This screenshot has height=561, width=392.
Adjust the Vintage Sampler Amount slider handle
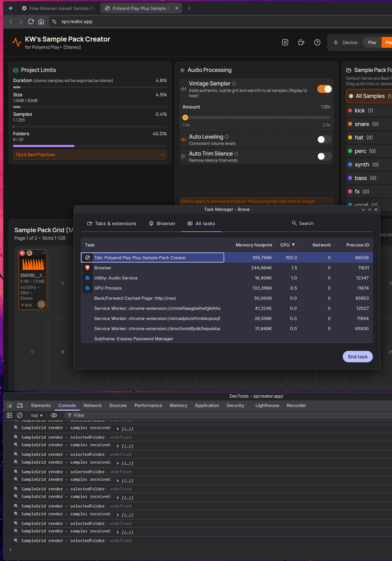pyautogui.click(x=185, y=118)
